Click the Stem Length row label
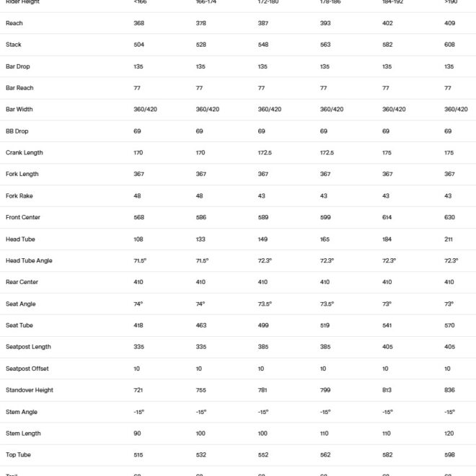Screen dimensions: 476x476 coord(23,433)
